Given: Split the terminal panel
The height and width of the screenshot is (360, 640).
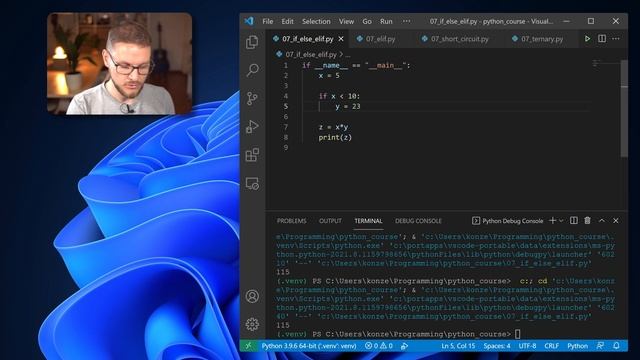Looking at the screenshot, I should [573, 221].
